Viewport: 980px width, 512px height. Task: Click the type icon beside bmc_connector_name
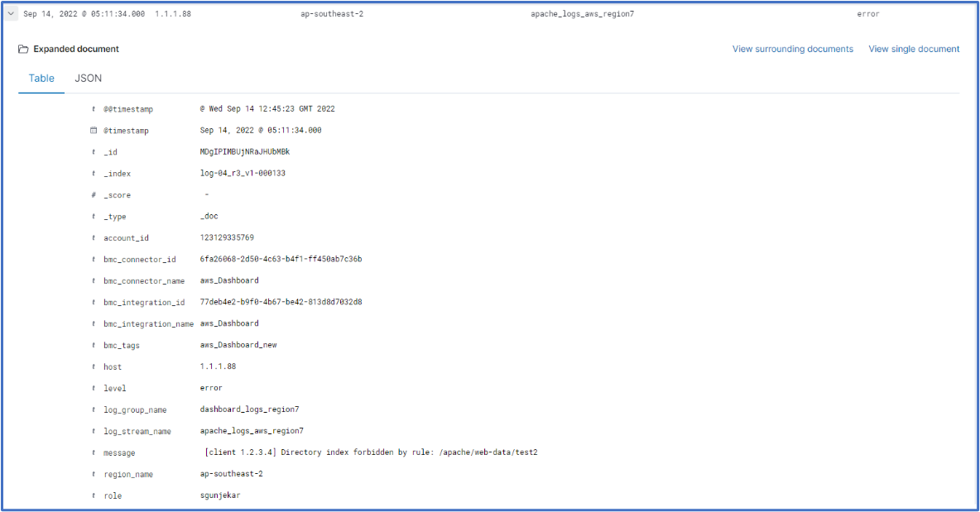tap(94, 280)
